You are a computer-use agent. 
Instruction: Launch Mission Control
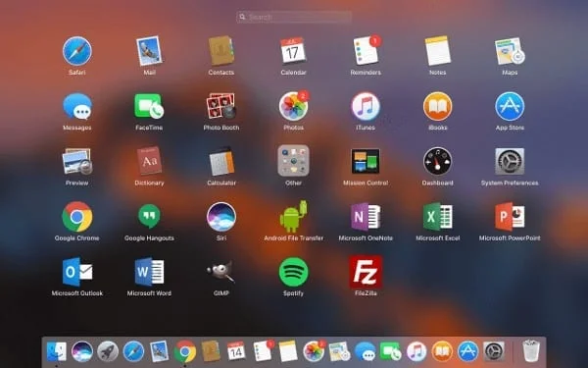(366, 161)
